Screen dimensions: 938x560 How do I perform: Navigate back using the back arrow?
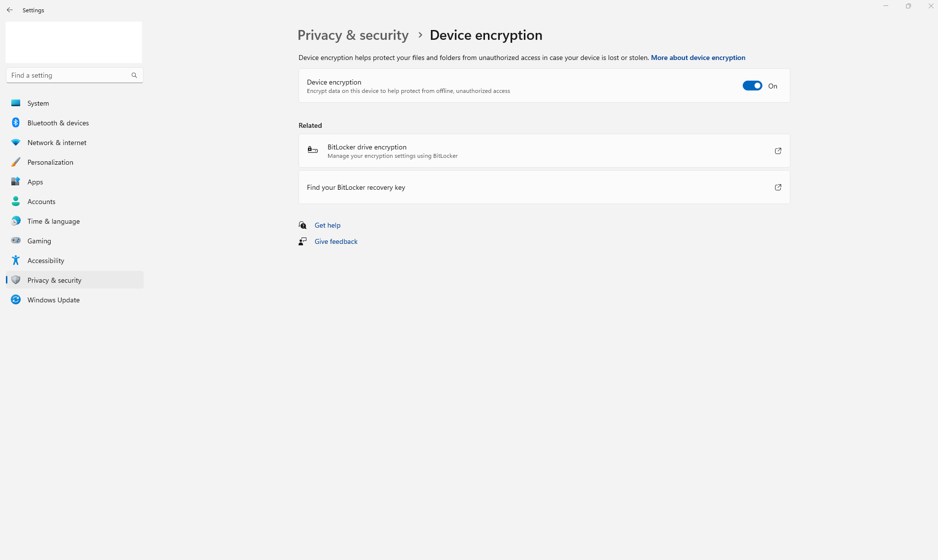coord(10,10)
